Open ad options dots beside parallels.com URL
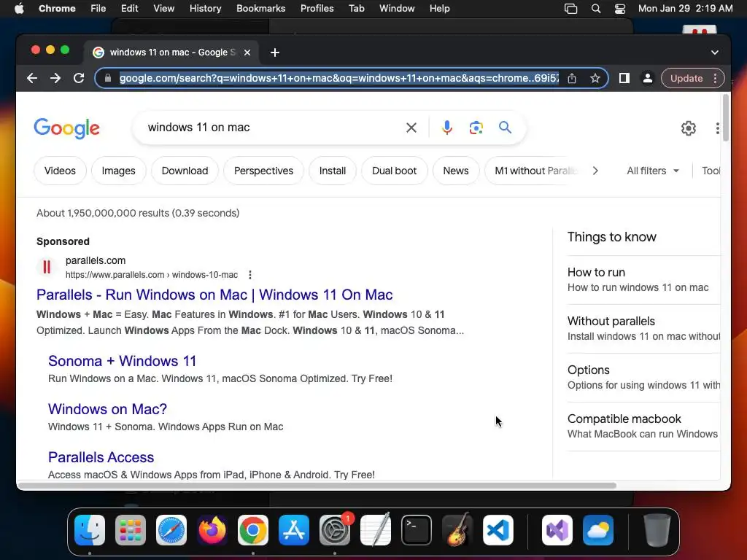 [x=250, y=275]
